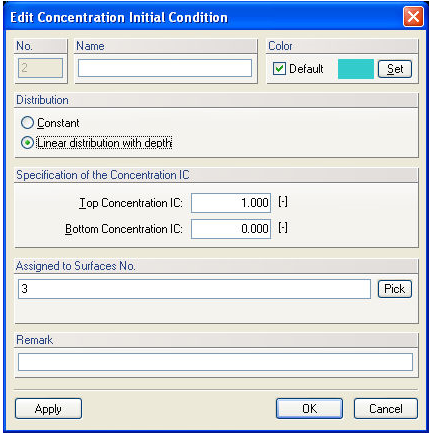Toggle the Default color checkbox

point(279,69)
